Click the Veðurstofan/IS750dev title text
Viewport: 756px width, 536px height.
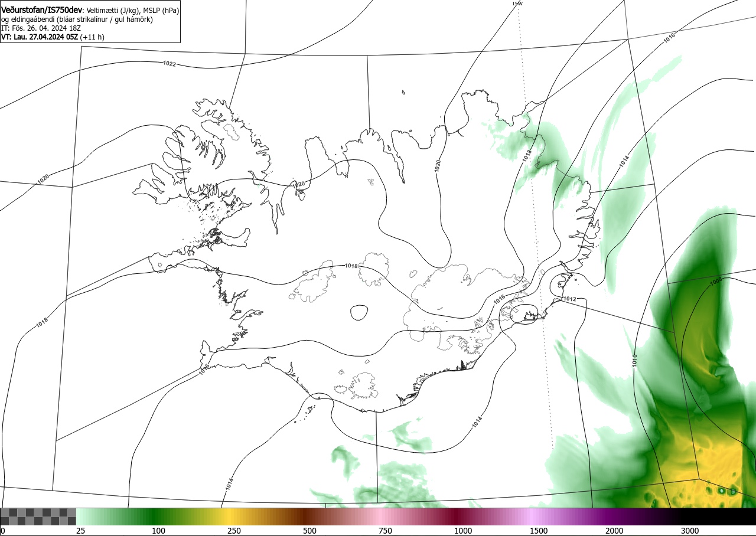(43, 10)
